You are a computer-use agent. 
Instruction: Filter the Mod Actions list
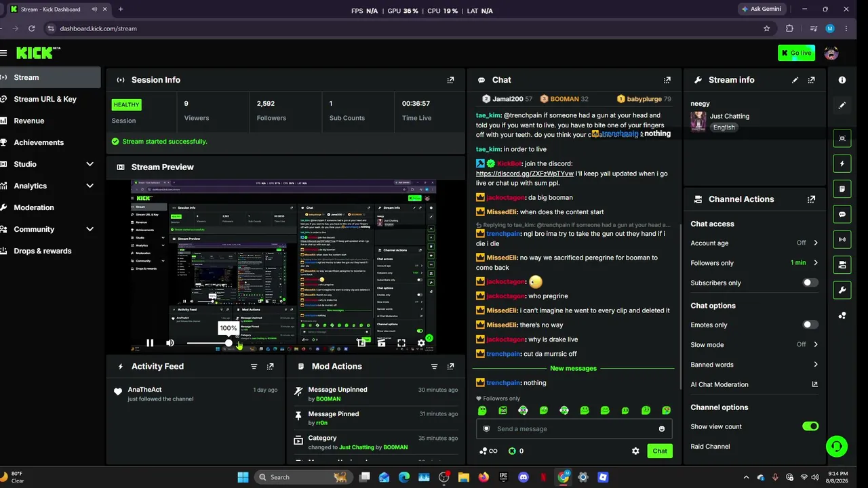point(435,367)
